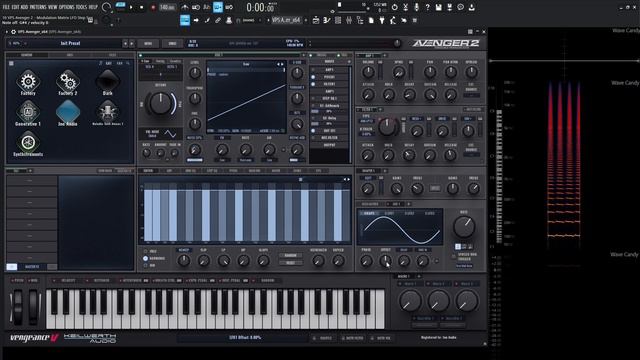This screenshot has height=360, width=640.
Task: Click the microphone icon in top toolbar
Action: 416,7
